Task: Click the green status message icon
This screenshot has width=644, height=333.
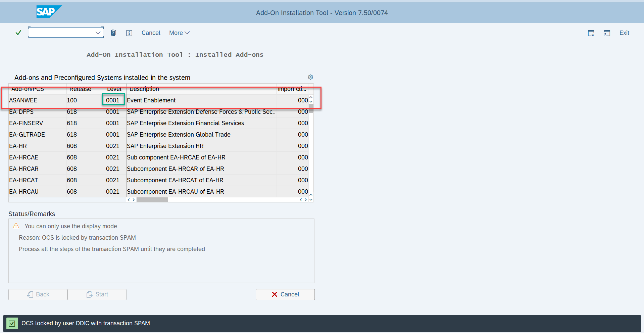Action: pyautogui.click(x=12, y=324)
